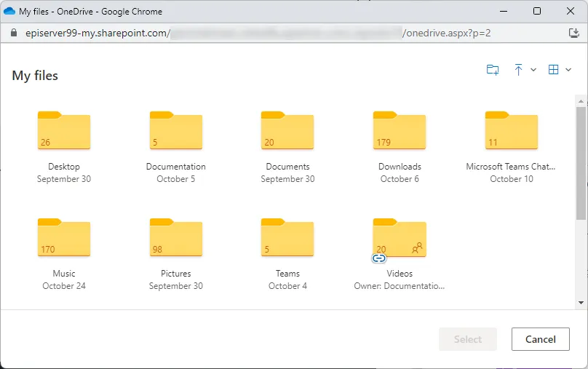The width and height of the screenshot is (588, 369).
Task: Open the Documents folder icon
Action: (x=287, y=130)
